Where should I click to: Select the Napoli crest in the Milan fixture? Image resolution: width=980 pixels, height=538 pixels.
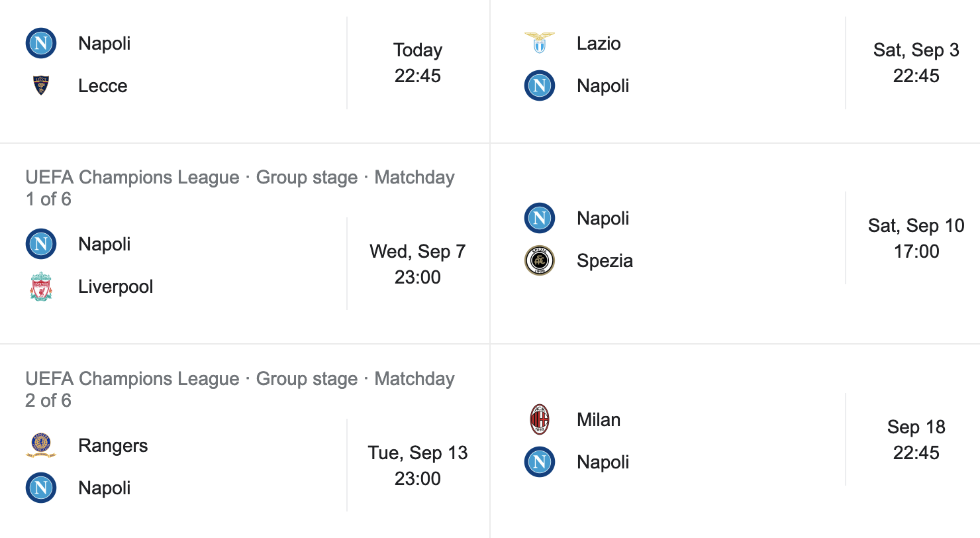pyautogui.click(x=540, y=462)
